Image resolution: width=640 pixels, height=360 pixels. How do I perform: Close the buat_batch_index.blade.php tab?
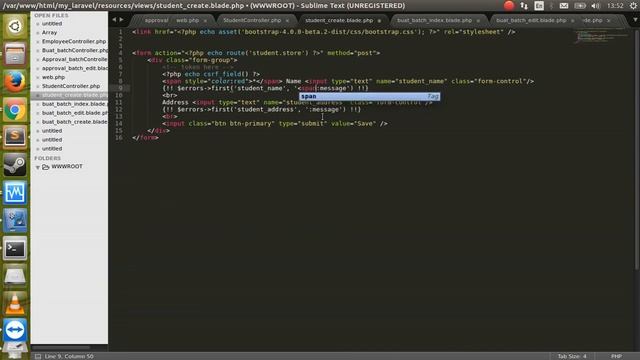click(478, 20)
